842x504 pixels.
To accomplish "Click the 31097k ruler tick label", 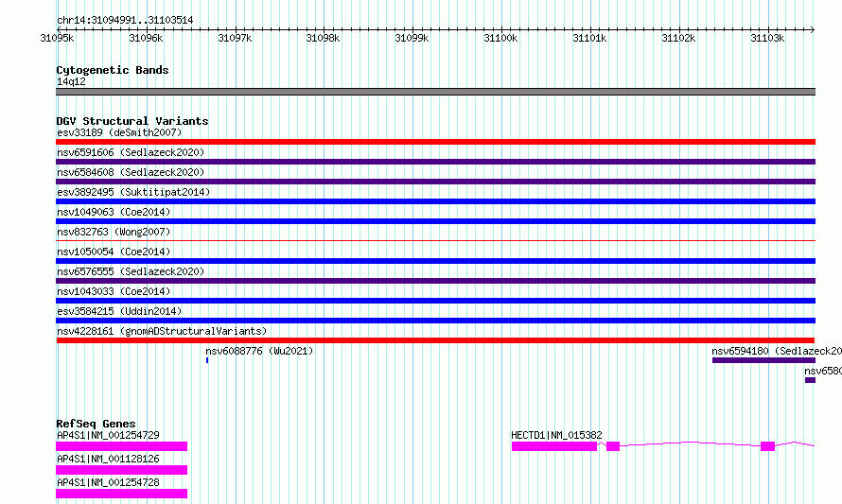I will tap(235, 38).
